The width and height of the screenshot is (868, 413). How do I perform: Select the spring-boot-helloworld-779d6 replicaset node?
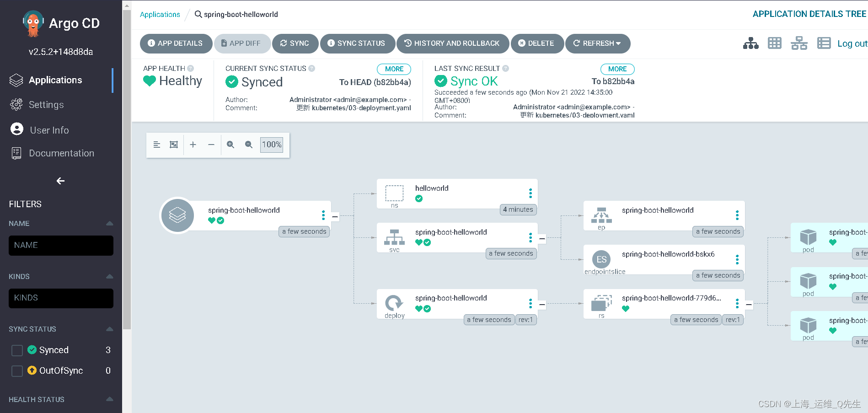point(664,303)
